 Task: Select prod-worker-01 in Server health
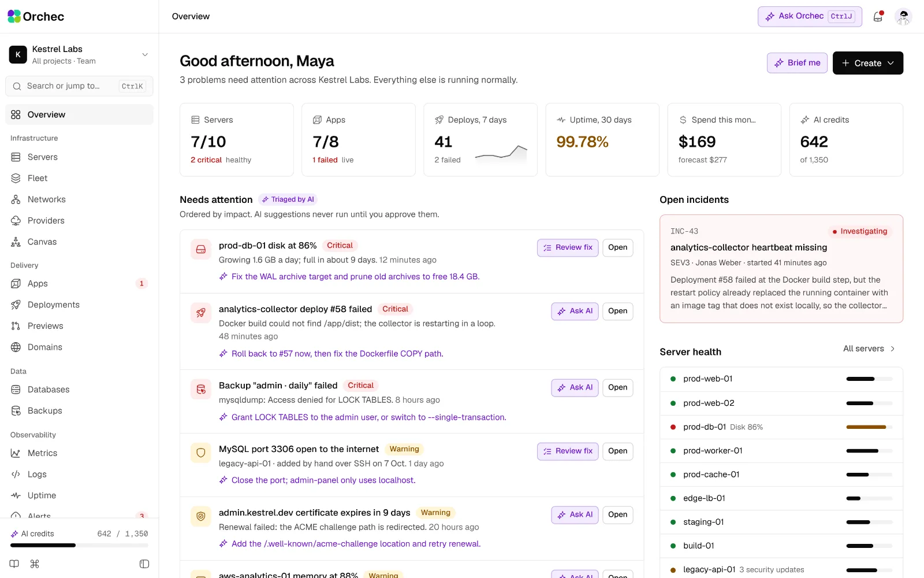point(781,451)
